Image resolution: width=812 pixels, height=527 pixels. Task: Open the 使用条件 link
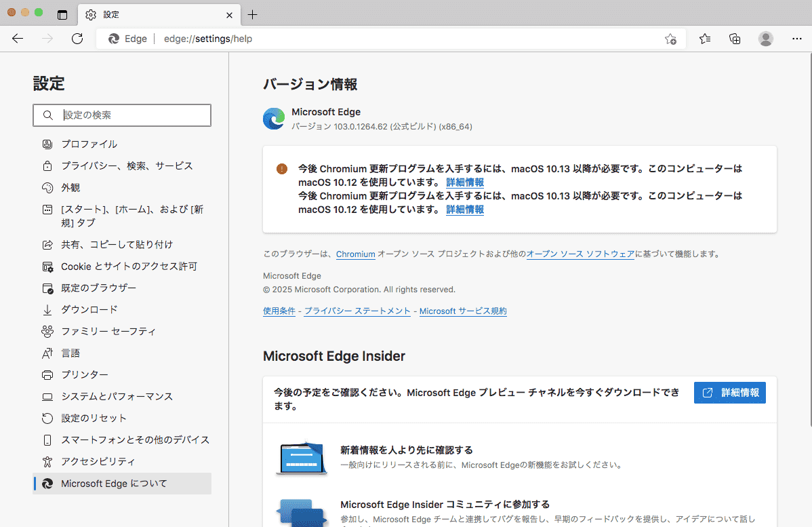[279, 311]
